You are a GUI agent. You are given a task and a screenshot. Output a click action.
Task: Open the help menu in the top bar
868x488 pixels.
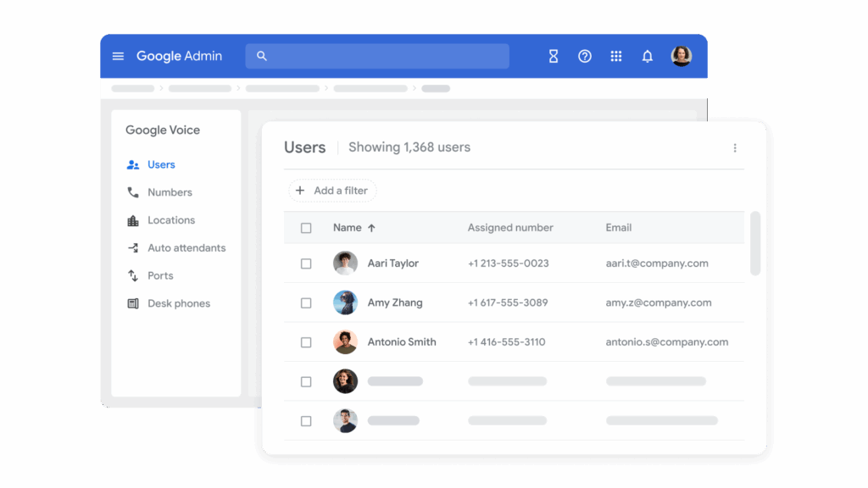pyautogui.click(x=584, y=56)
